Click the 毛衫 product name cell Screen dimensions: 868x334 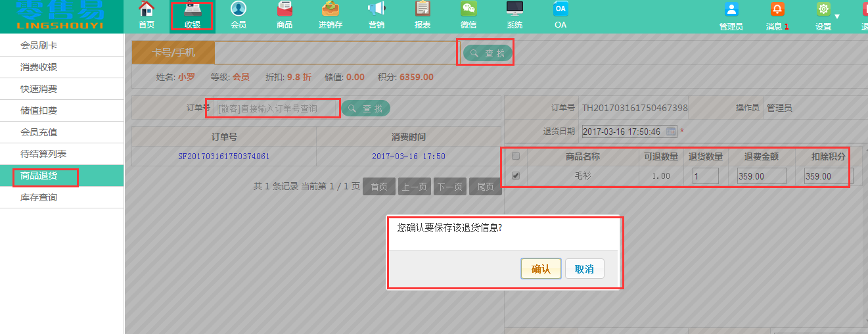pyautogui.click(x=583, y=176)
